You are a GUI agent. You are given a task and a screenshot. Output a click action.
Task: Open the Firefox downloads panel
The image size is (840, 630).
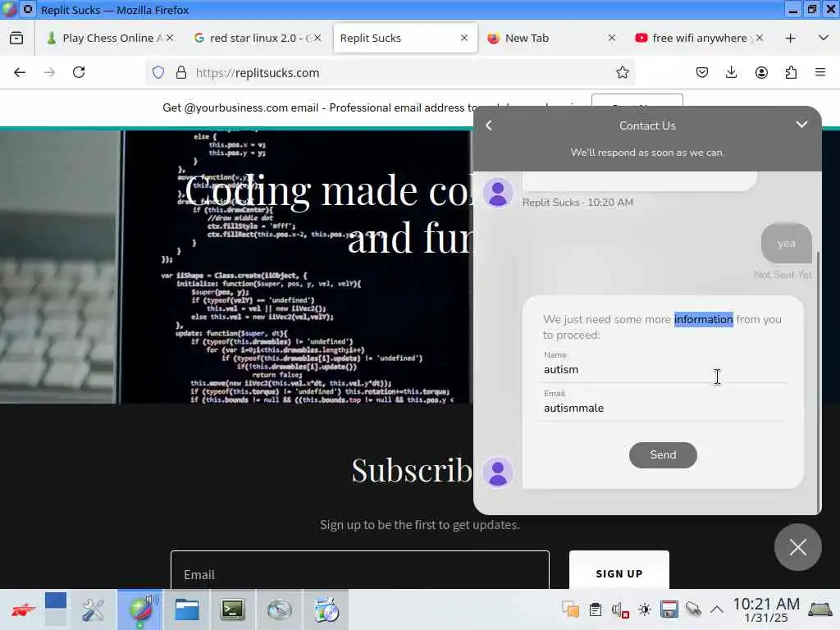pyautogui.click(x=731, y=72)
